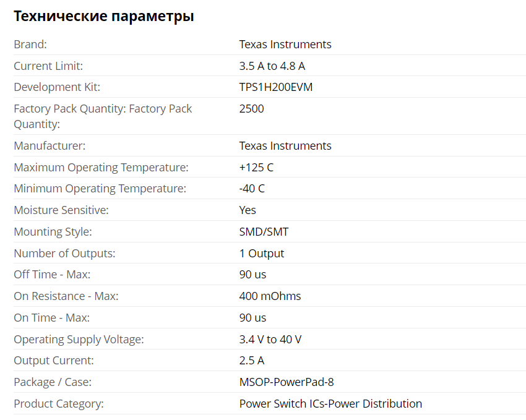
Task: Click the SMD/SMT mounting style value
Action: coord(264,232)
